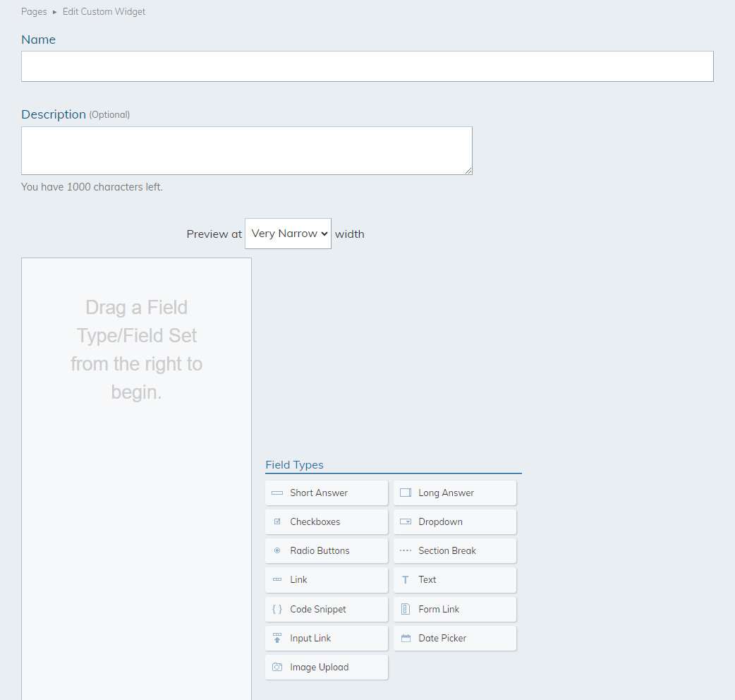Viewport: 735px width, 700px height.
Task: Choose the Checkboxes label
Action: click(x=315, y=521)
